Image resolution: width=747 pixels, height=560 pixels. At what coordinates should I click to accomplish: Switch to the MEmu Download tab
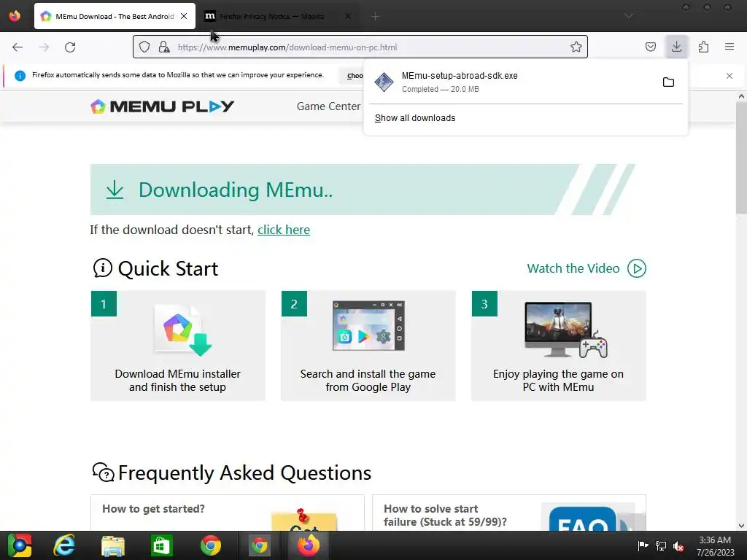point(115,16)
